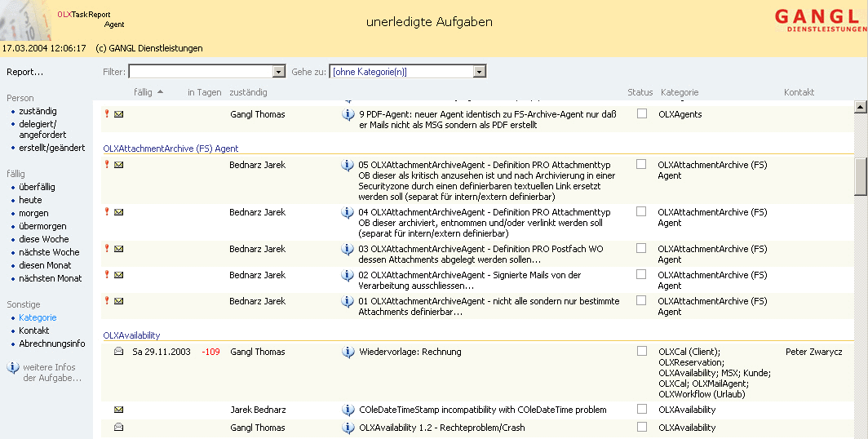This screenshot has height=439, width=868.
Task: Open info icon of 05 OLXAttachmentArchiveAgent task
Action: [x=347, y=165]
